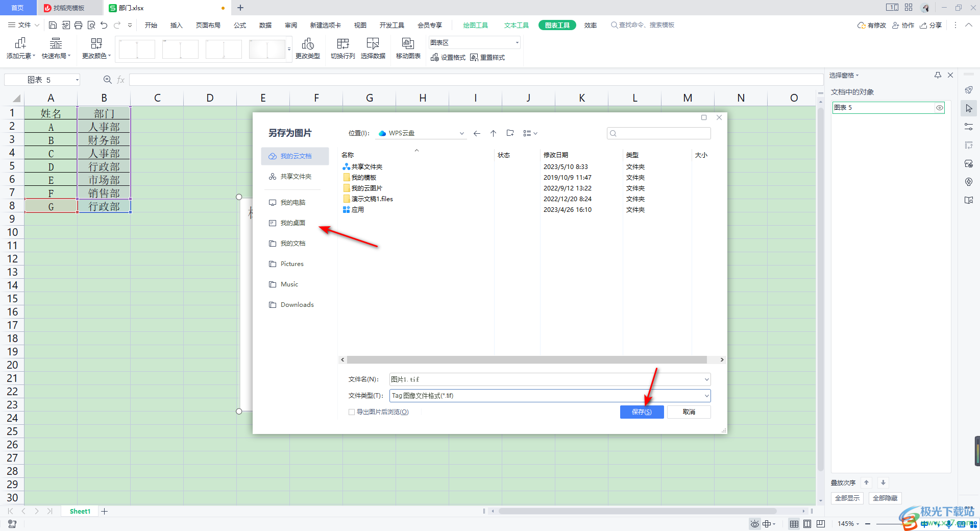Go back in save dialog navigation
The image size is (980, 531).
click(x=477, y=133)
